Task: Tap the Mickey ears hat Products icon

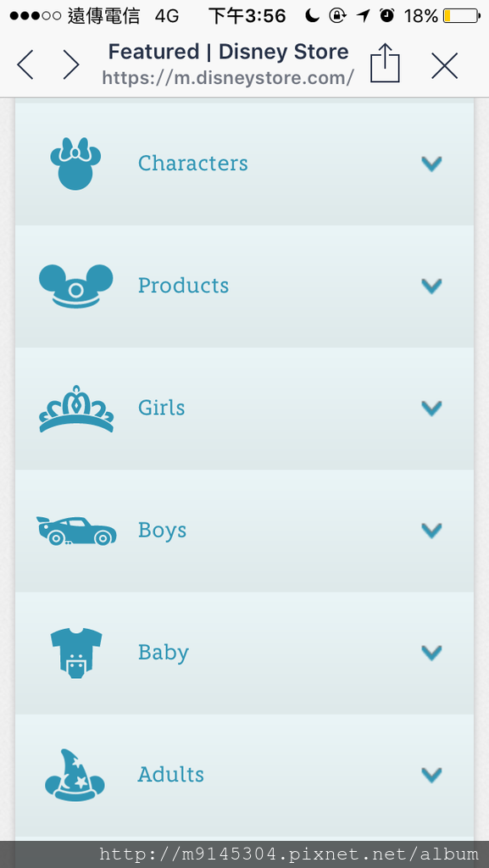Action: 75,286
